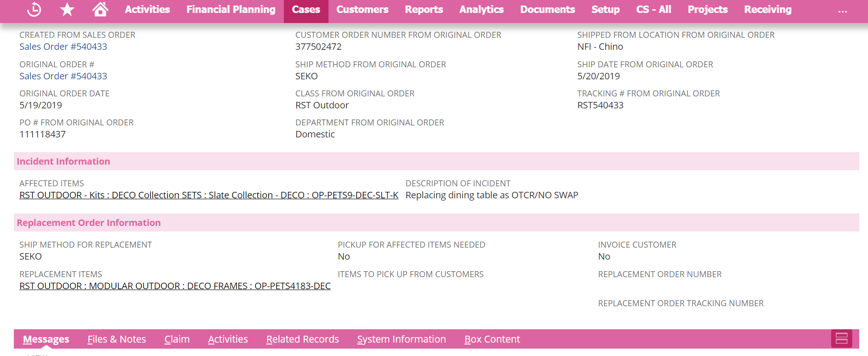This screenshot has height=356, width=868.
Task: Open the Cases menu
Action: [x=306, y=10]
